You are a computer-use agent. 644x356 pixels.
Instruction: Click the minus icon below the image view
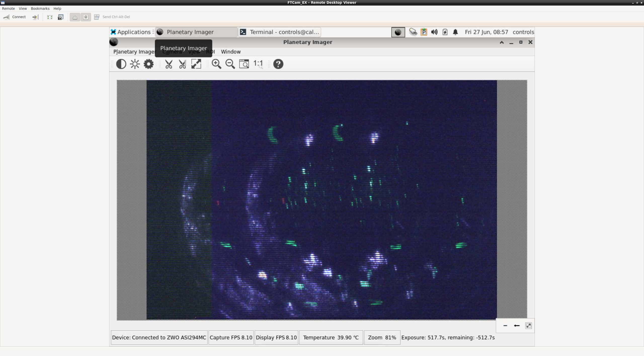point(505,326)
